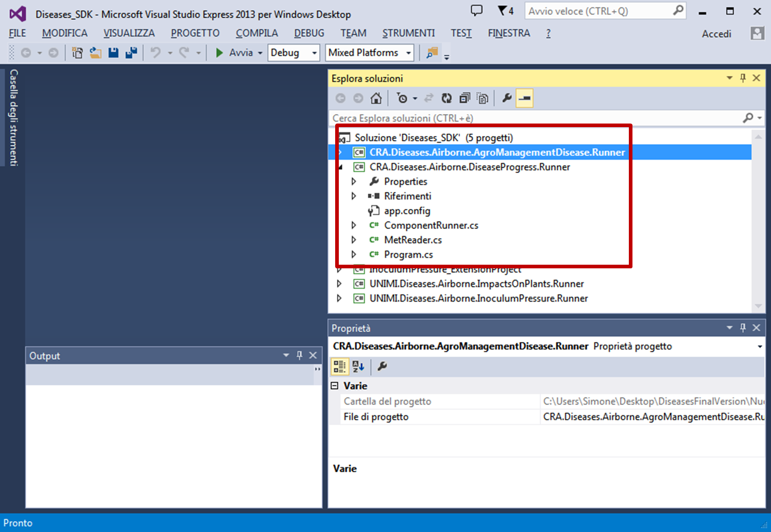The image size is (771, 532).
Task: Expand the Riferimenti node
Action: click(x=354, y=196)
